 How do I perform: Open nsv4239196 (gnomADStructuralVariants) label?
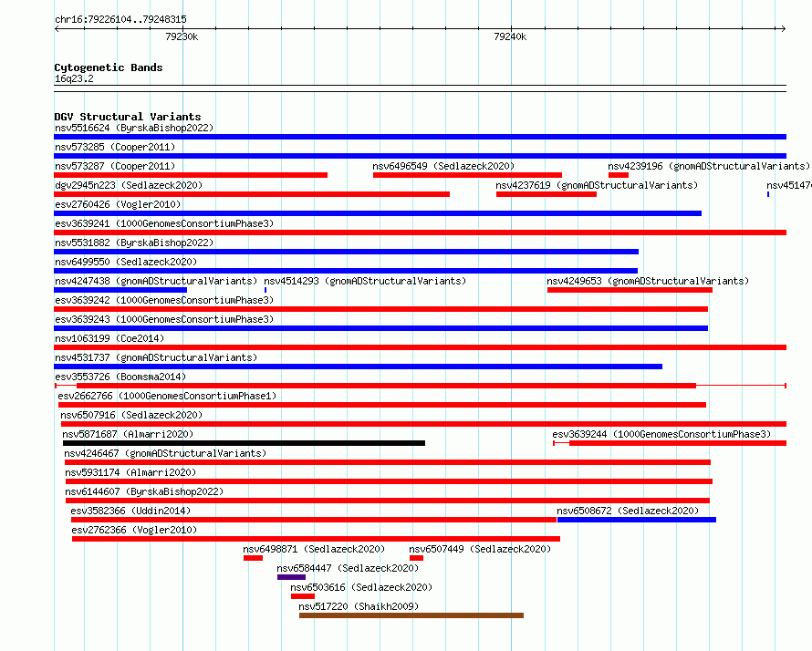pyautogui.click(x=708, y=166)
